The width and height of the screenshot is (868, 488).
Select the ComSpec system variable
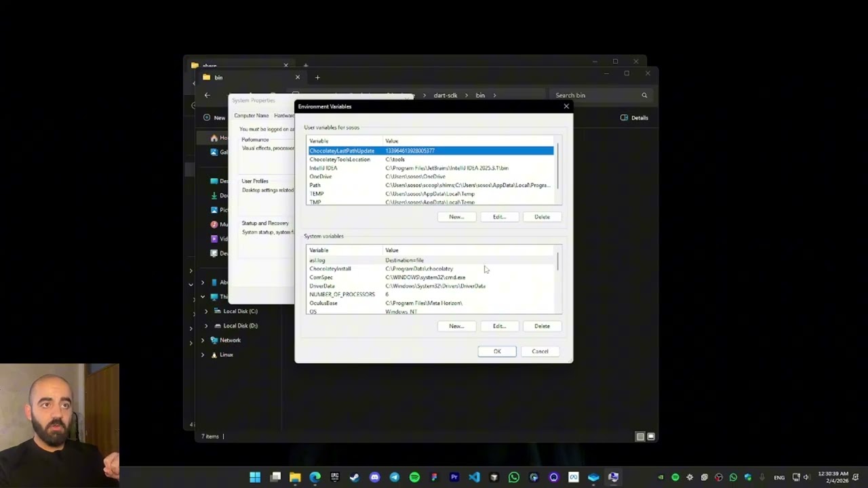pos(431,277)
